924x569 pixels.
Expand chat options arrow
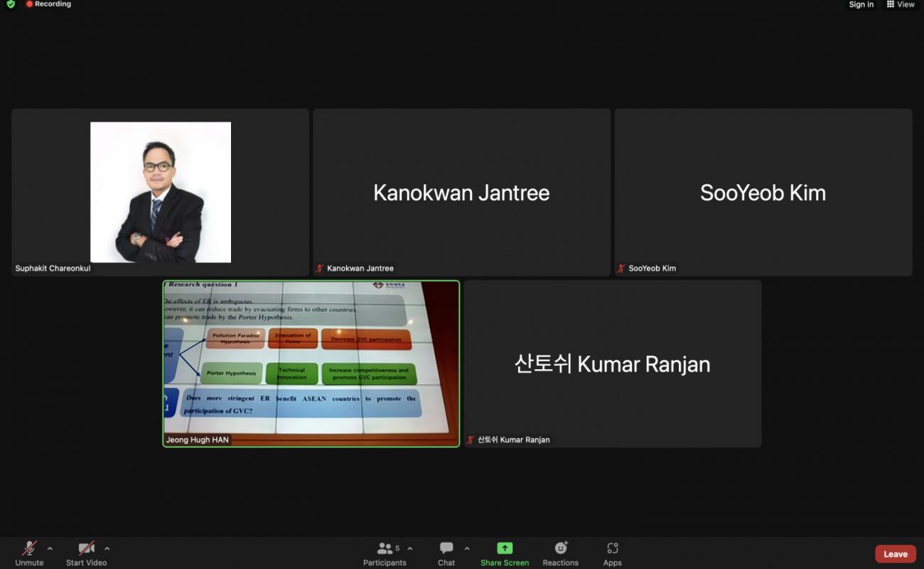click(467, 548)
